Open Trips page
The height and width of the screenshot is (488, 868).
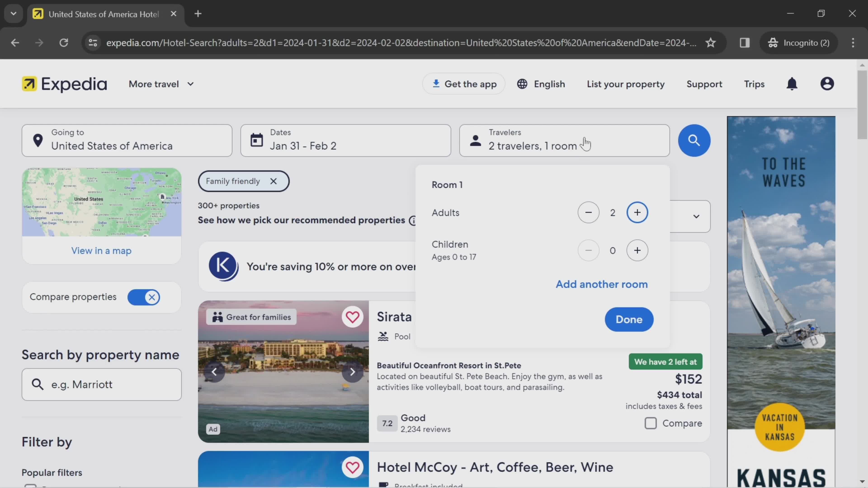pos(754,84)
